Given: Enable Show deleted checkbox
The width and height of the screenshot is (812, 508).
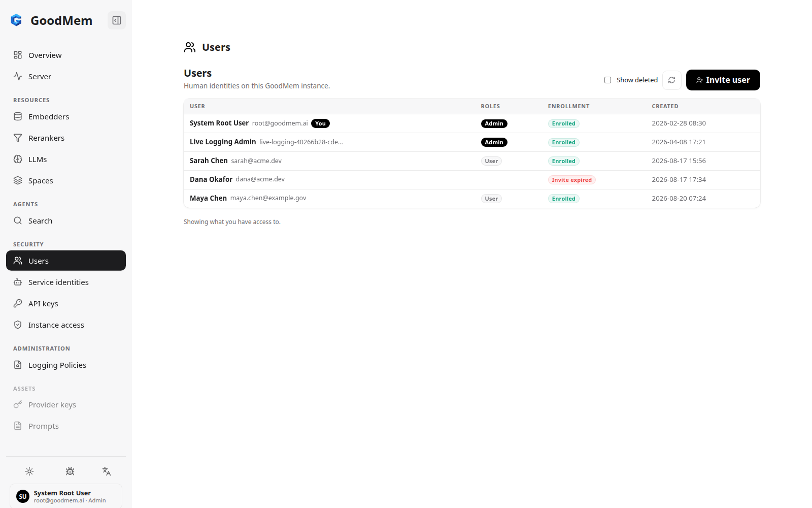Looking at the screenshot, I should [607, 80].
